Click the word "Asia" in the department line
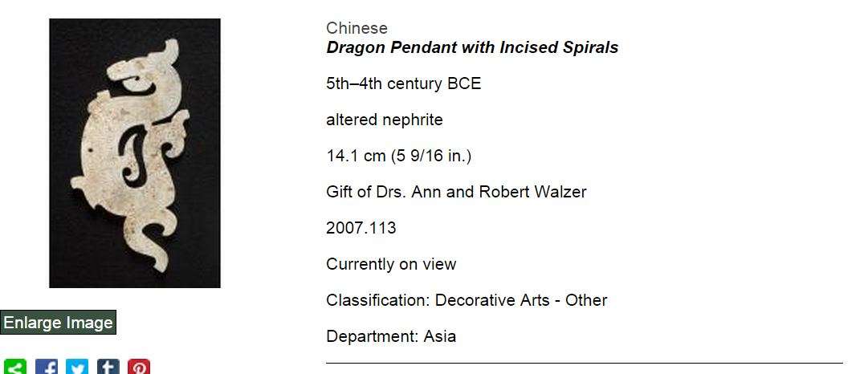The width and height of the screenshot is (868, 374). tap(439, 336)
